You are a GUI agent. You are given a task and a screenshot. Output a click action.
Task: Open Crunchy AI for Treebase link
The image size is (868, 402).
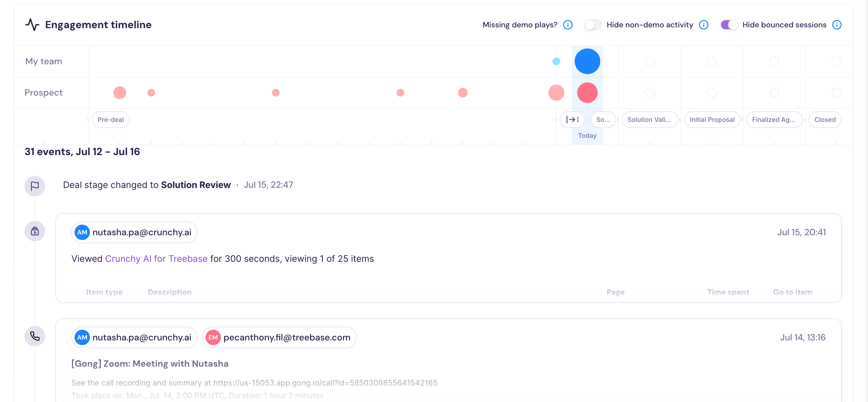pyautogui.click(x=156, y=259)
